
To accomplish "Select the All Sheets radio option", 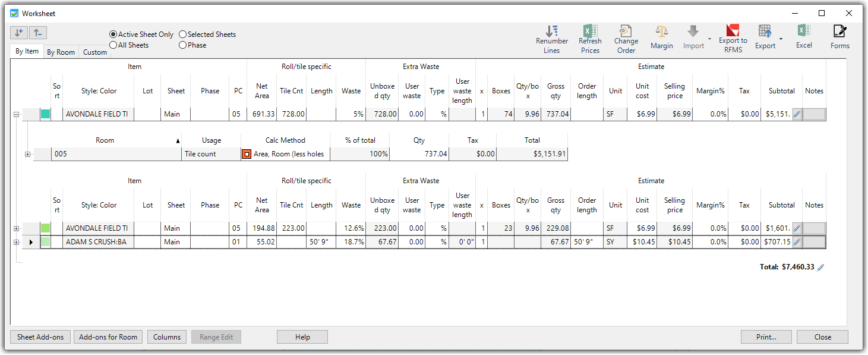I will click(113, 45).
